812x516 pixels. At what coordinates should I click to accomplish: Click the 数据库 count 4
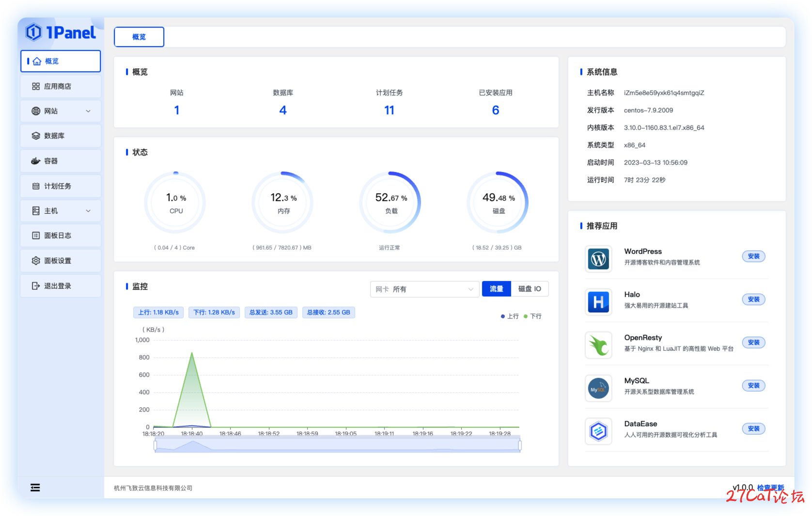[x=283, y=110]
